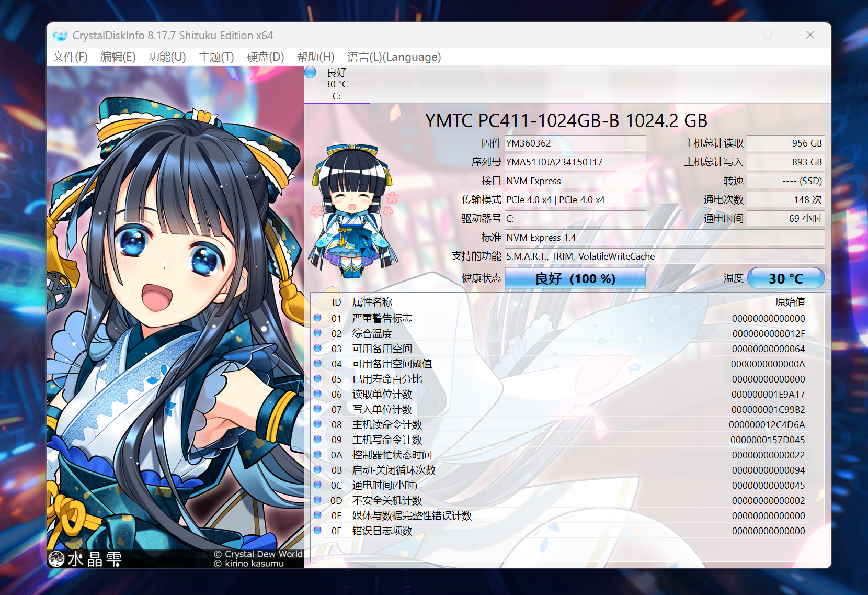Click the rotation rate value ---- (SSD)
The height and width of the screenshot is (595, 868).
tap(786, 181)
